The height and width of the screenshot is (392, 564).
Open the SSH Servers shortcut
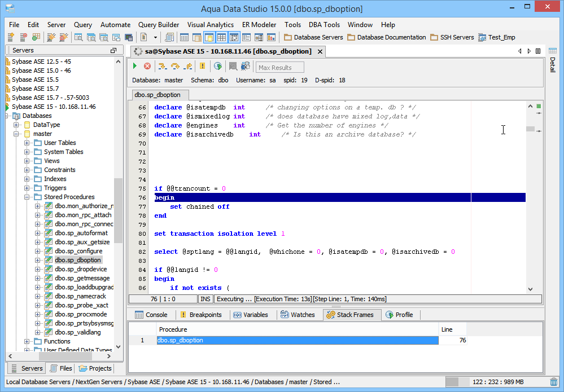tap(452, 37)
